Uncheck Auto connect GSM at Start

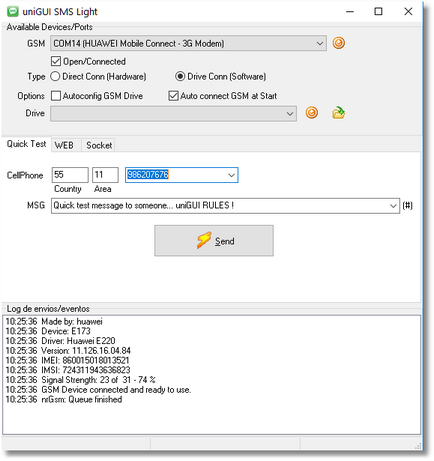[173, 96]
